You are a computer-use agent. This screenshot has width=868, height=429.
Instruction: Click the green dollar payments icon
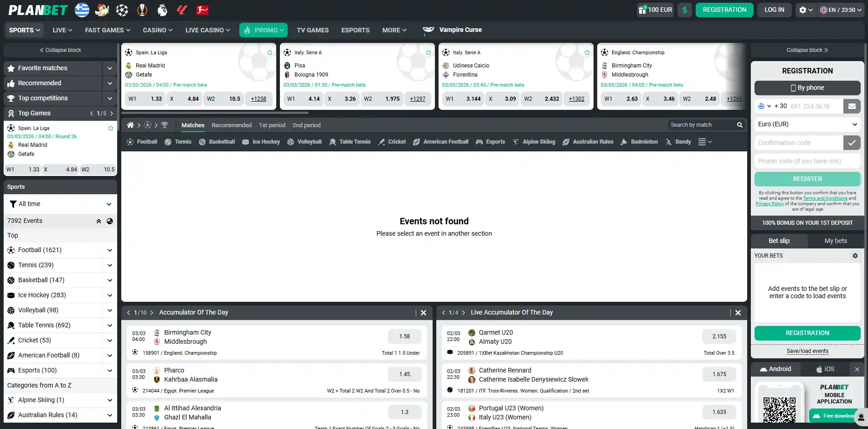coord(685,10)
